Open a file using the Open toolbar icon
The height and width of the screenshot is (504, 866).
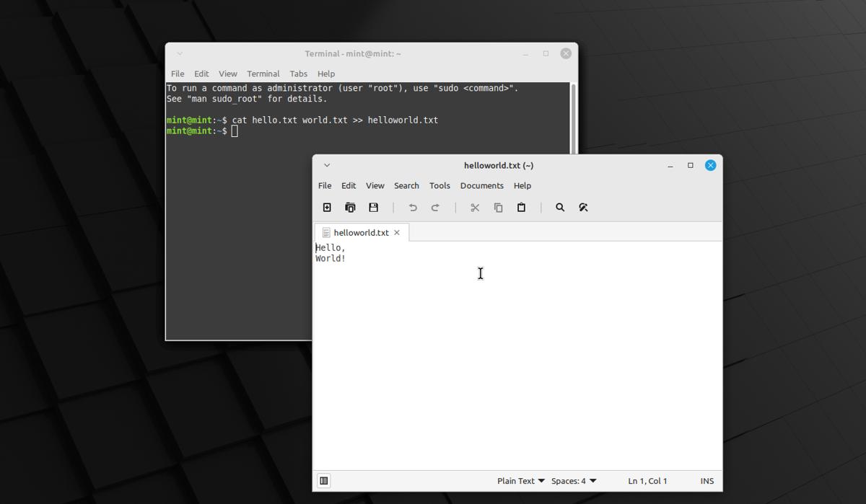[350, 207]
